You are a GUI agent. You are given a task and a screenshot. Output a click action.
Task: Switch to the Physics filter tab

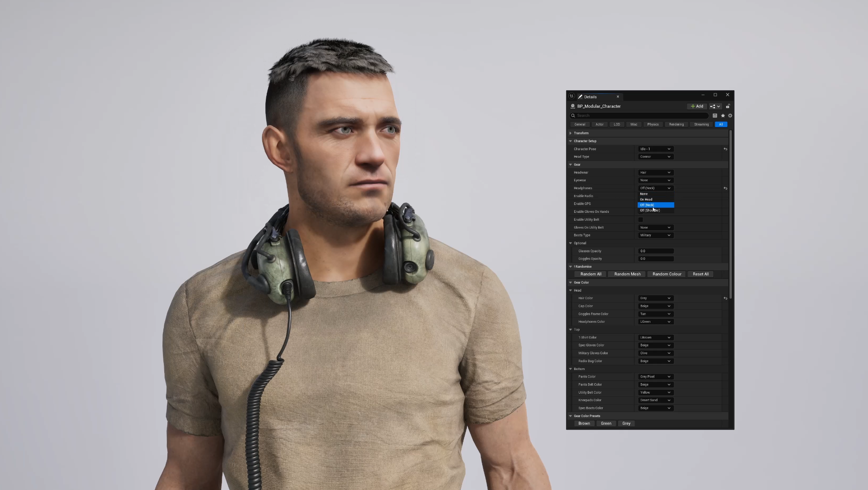coord(653,124)
